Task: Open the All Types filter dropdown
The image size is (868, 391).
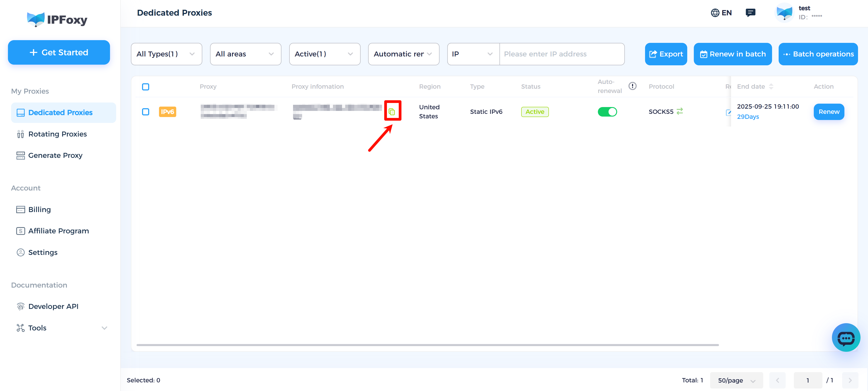Action: (166, 54)
